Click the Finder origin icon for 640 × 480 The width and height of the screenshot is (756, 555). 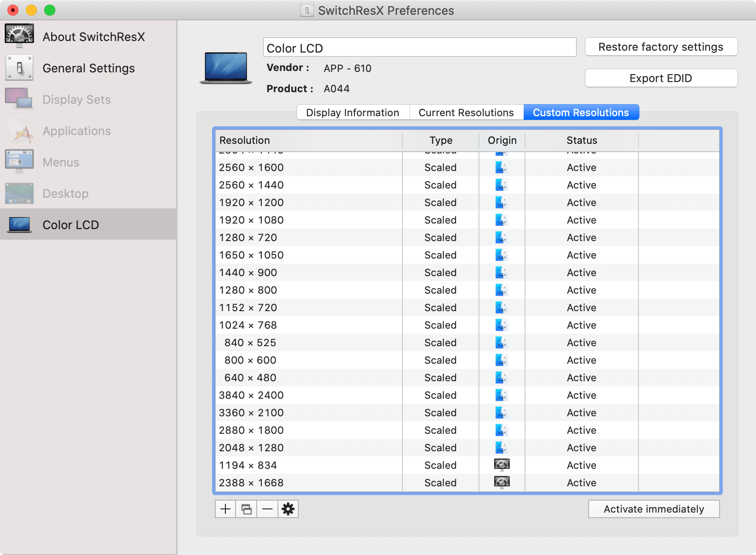pos(502,378)
